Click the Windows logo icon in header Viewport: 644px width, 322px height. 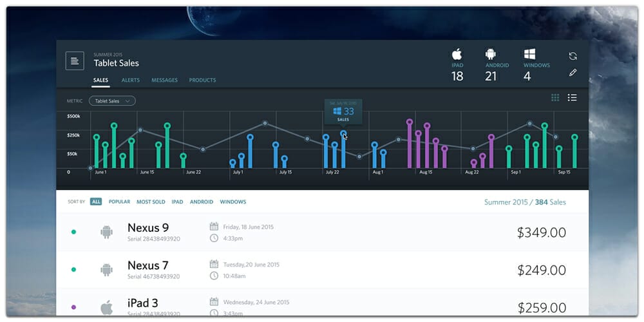529,54
